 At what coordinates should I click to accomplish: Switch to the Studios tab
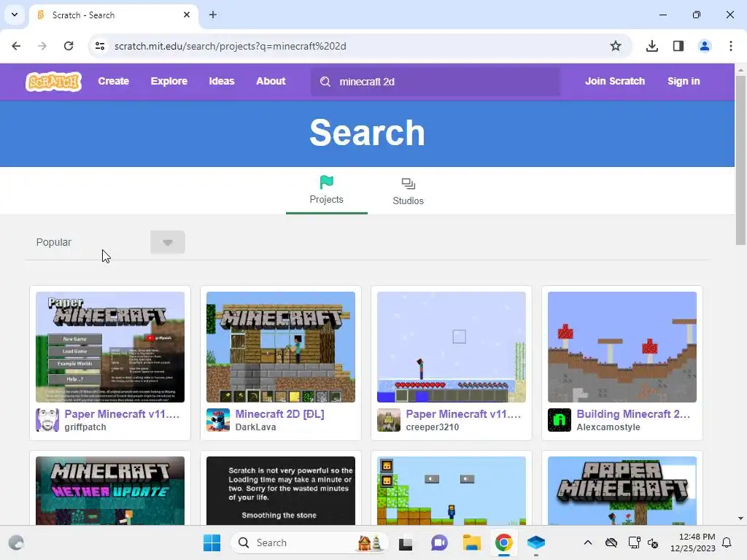[408, 192]
